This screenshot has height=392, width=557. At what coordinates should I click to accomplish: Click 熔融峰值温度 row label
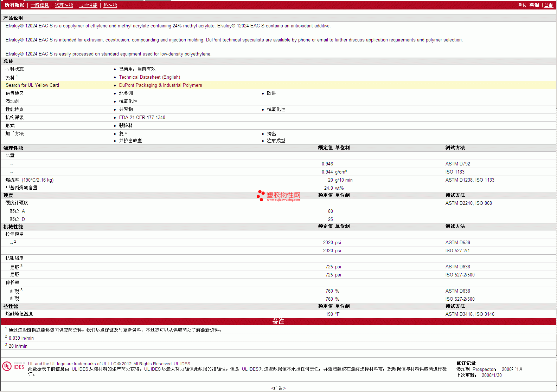(x=19, y=314)
